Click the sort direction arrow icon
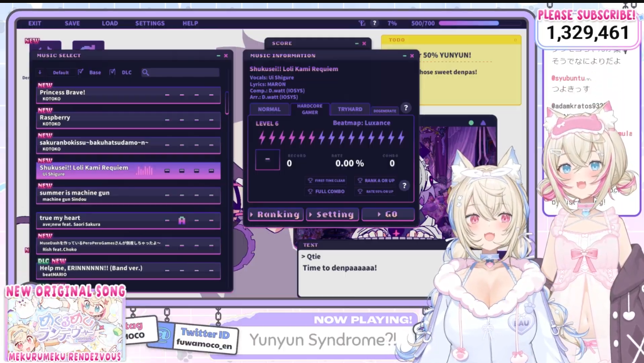This screenshot has height=363, width=644. click(40, 72)
